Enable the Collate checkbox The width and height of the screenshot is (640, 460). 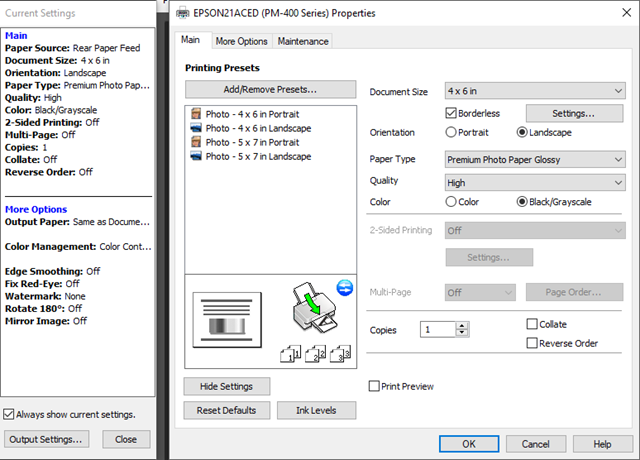[x=532, y=324]
